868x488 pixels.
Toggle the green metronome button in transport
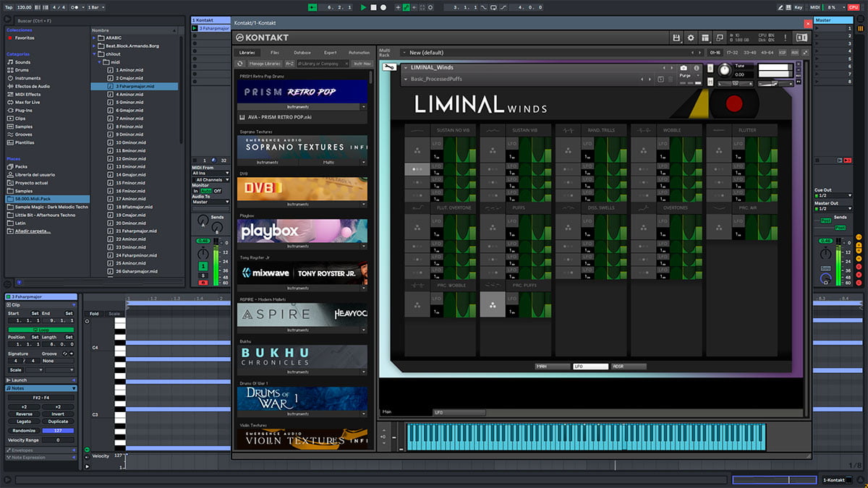click(312, 7)
